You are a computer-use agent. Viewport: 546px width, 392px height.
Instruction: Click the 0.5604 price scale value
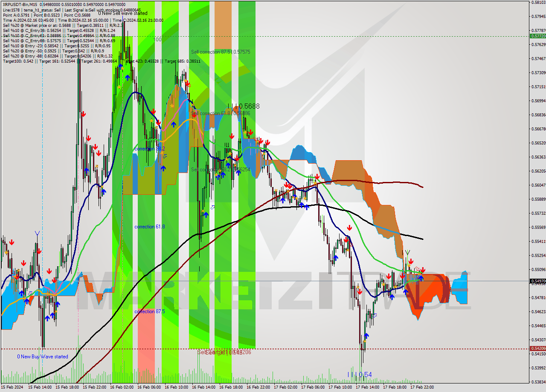pos(539,185)
